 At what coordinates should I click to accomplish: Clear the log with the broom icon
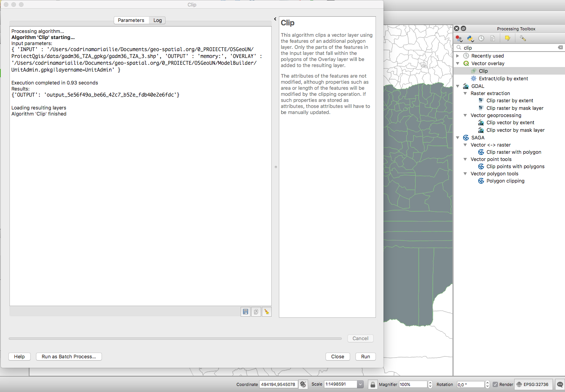[267, 312]
